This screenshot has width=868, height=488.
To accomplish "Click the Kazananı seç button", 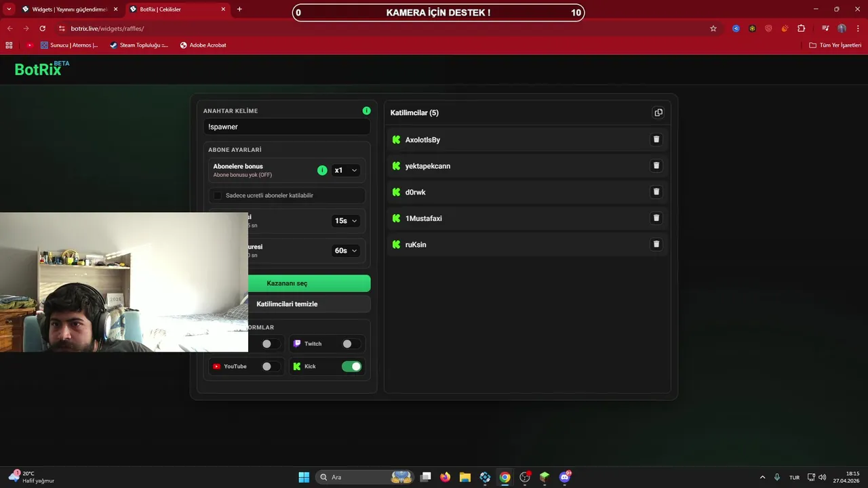I will tap(287, 283).
